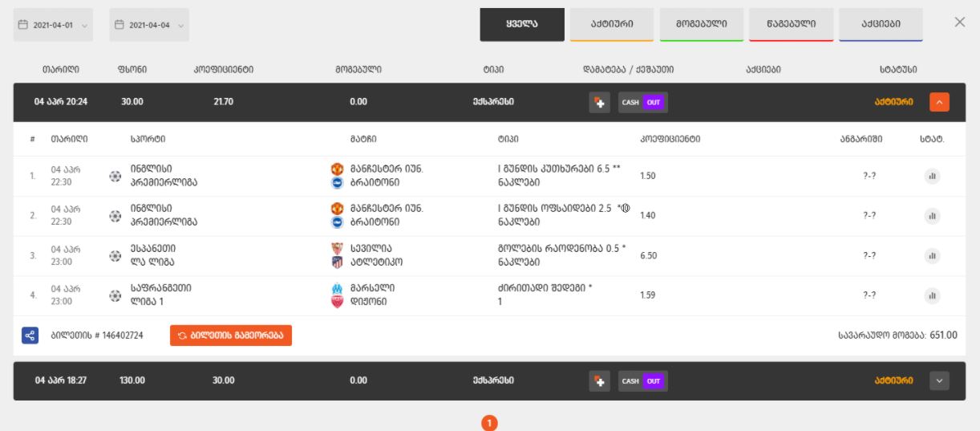Select the აქციები filter tab
Viewport: 980px width, 431px height.
coord(881,24)
